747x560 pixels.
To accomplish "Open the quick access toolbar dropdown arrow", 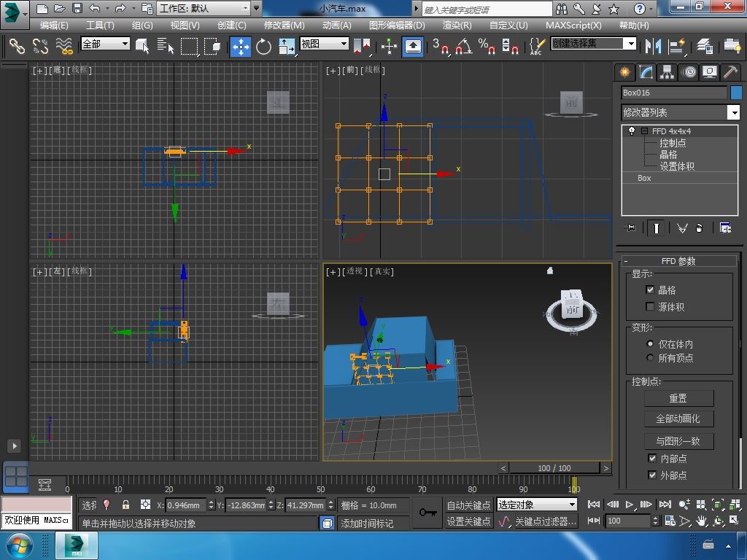I will [256, 8].
